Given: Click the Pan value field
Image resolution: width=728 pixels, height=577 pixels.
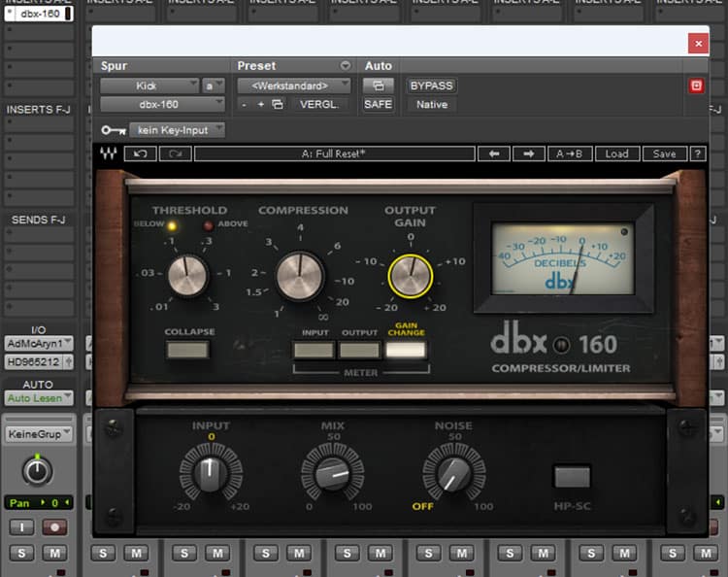Looking at the screenshot, I should click(39, 503).
